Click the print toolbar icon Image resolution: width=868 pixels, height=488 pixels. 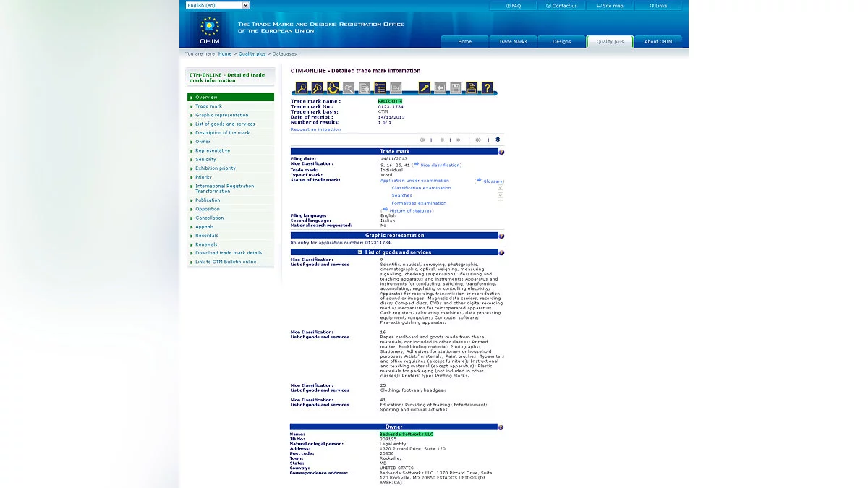(x=472, y=88)
